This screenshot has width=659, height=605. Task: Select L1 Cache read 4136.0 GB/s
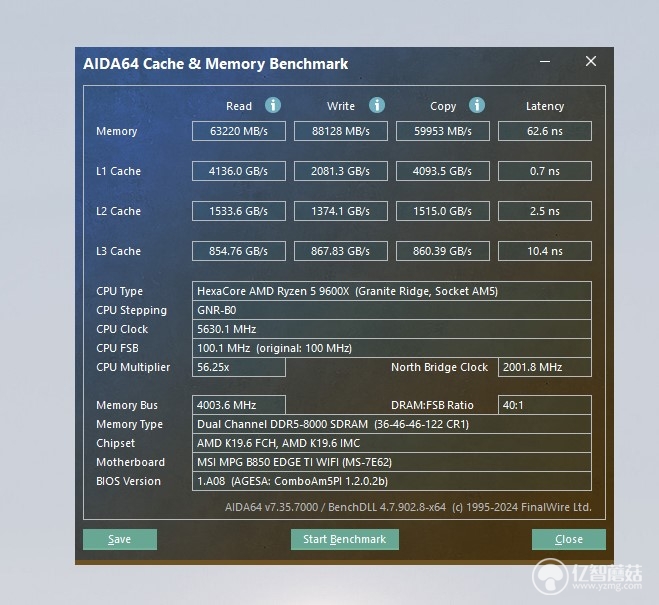[239, 171]
